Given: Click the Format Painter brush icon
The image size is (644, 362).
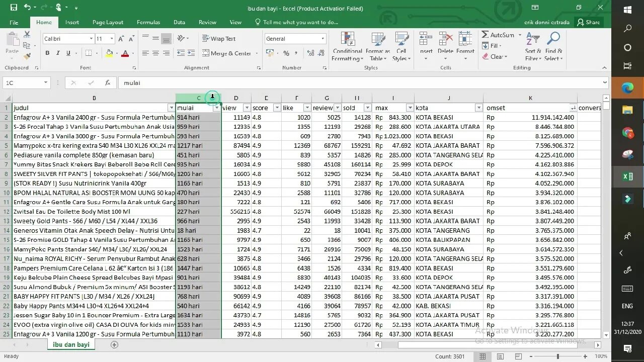Looking at the screenshot, I should point(27,56).
